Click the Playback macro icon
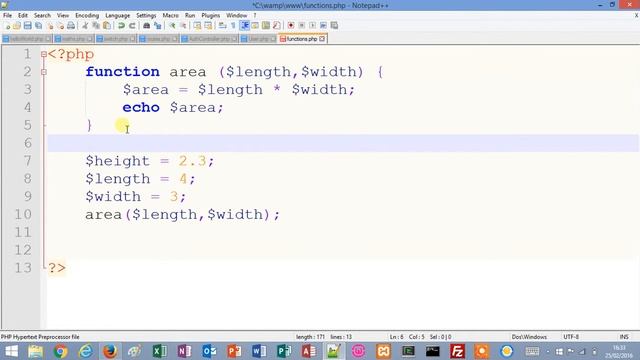 [312, 26]
